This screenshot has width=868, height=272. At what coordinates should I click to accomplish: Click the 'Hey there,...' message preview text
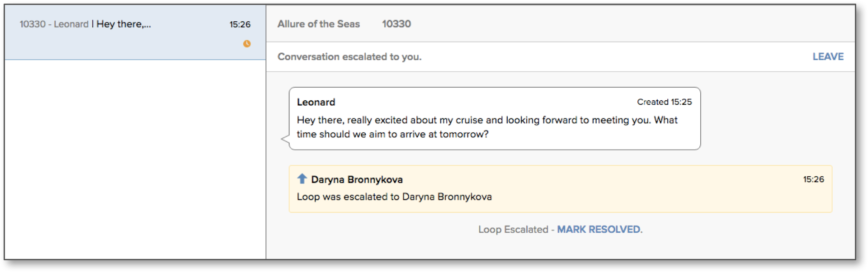click(124, 24)
